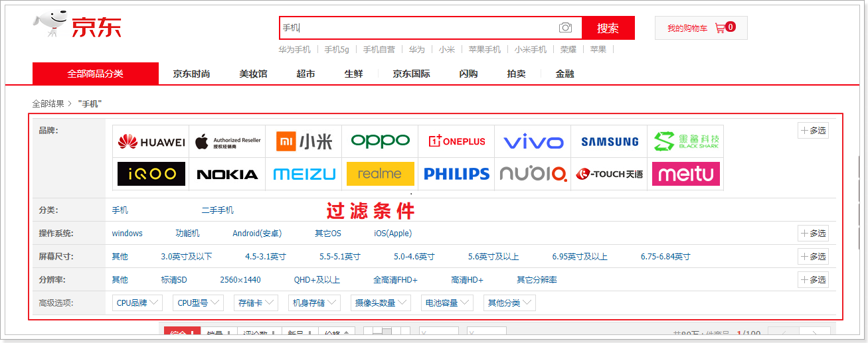The image size is (868, 343).
Task: Pick the realme brand logo
Action: [x=380, y=174]
